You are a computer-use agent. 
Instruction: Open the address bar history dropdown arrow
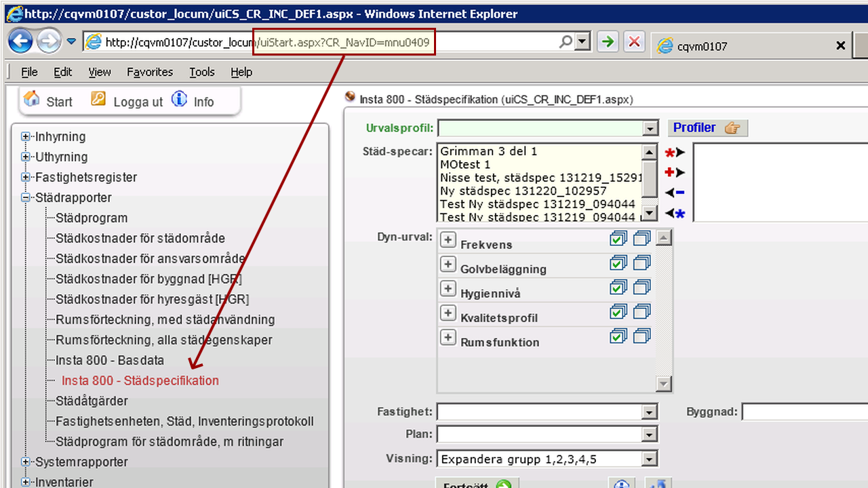pyautogui.click(x=583, y=42)
